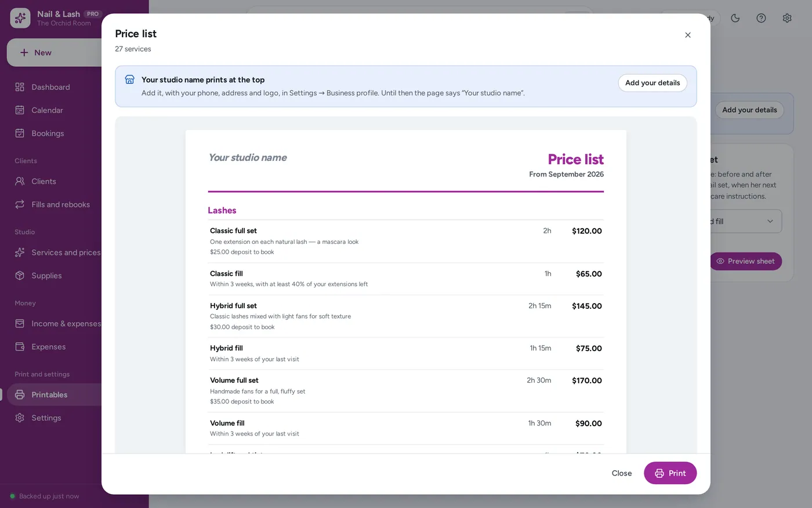Click the '27 services' count text
This screenshot has height=508, width=812.
pyautogui.click(x=133, y=49)
